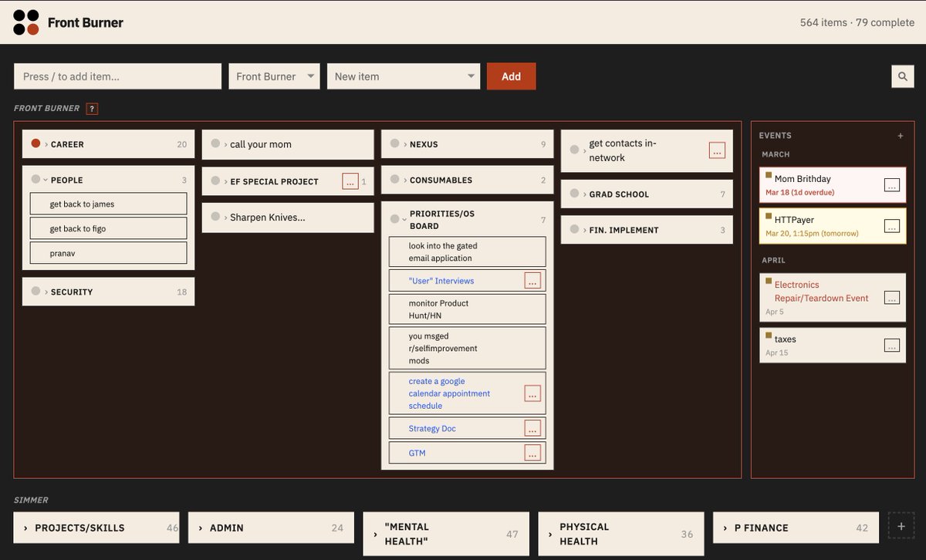Add a new event with the plus icon
This screenshot has height=560, width=926.
[x=900, y=136]
